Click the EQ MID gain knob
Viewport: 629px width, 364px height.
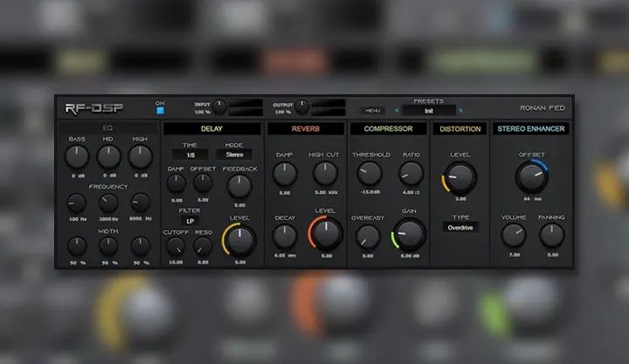pos(108,157)
